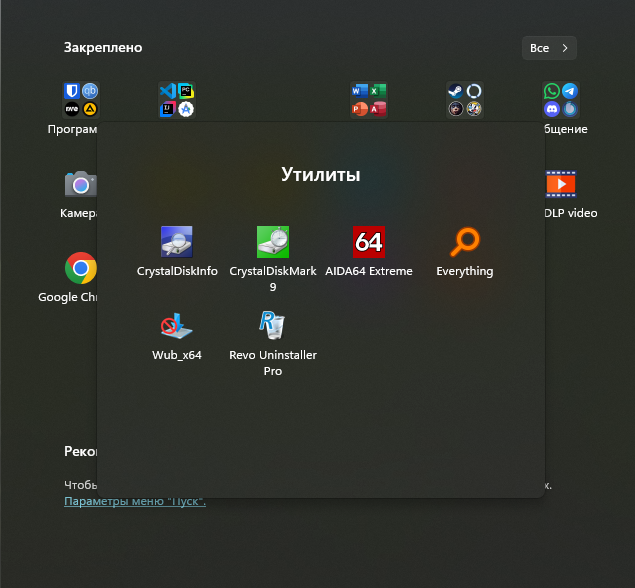Launch Google Chrome from pinned apps
Image resolution: width=635 pixels, height=588 pixels.
[80, 268]
